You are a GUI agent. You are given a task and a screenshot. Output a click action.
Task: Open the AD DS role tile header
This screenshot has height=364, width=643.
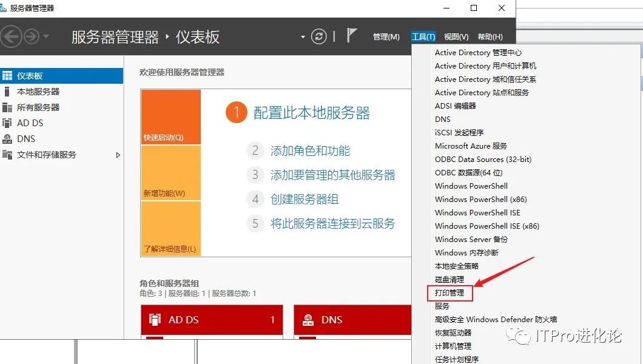212,320
